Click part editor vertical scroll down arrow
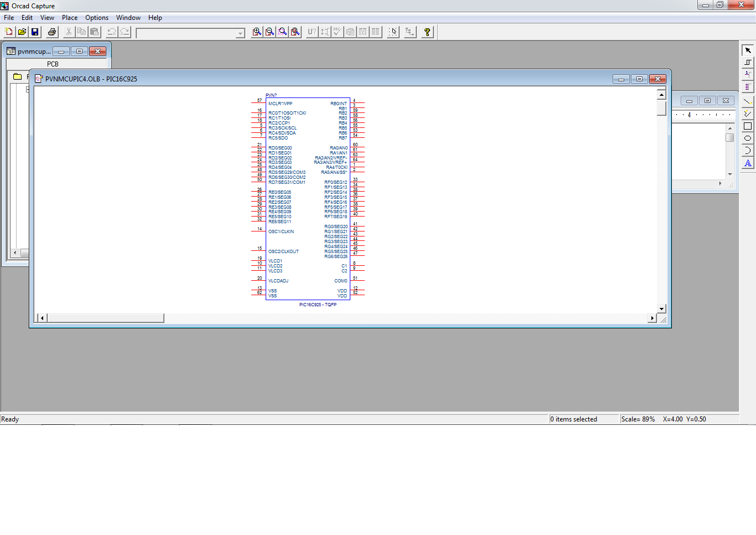The width and height of the screenshot is (756, 535). [661, 308]
